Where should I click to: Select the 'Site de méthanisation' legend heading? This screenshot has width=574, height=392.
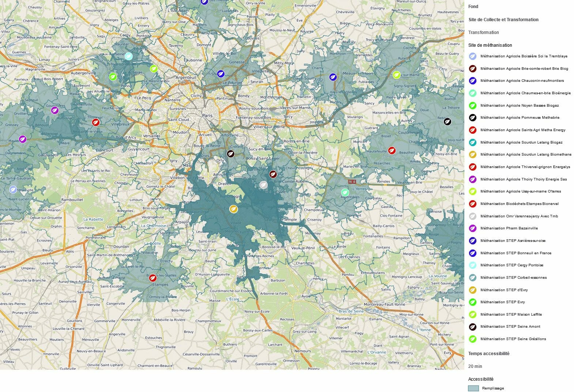click(x=490, y=45)
